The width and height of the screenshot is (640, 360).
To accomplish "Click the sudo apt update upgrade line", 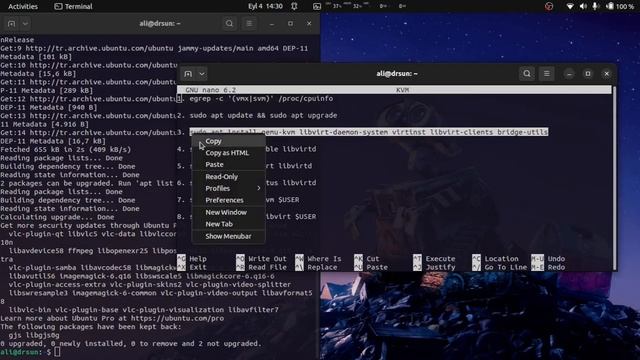I will pos(263,116).
